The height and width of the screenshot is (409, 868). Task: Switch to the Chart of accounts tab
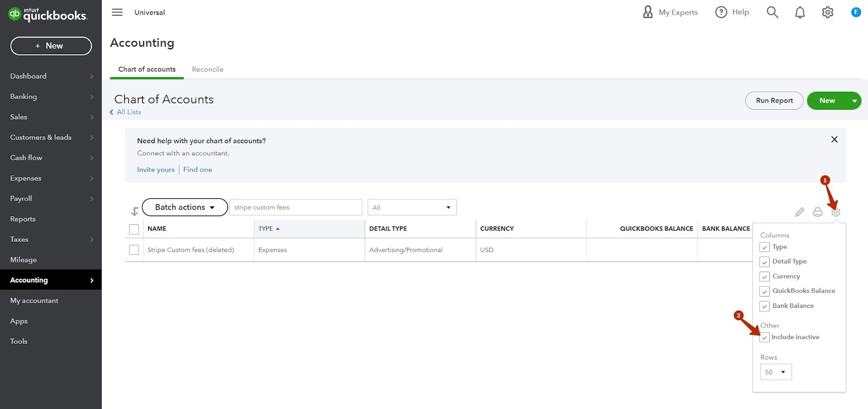pyautogui.click(x=147, y=69)
